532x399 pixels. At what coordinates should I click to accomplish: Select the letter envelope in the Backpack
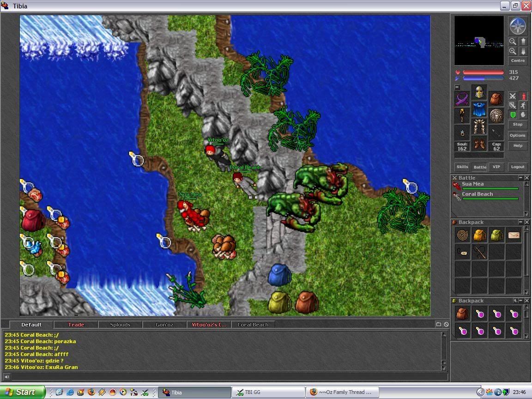[x=514, y=235]
